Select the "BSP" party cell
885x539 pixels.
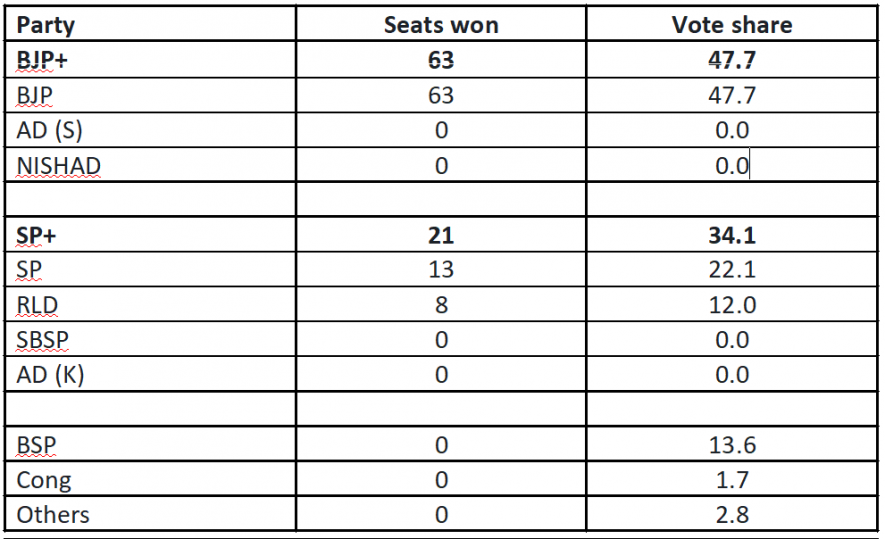coord(36,445)
